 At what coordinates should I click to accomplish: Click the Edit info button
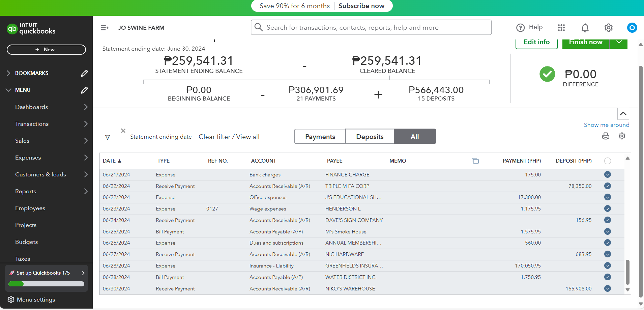tap(536, 43)
